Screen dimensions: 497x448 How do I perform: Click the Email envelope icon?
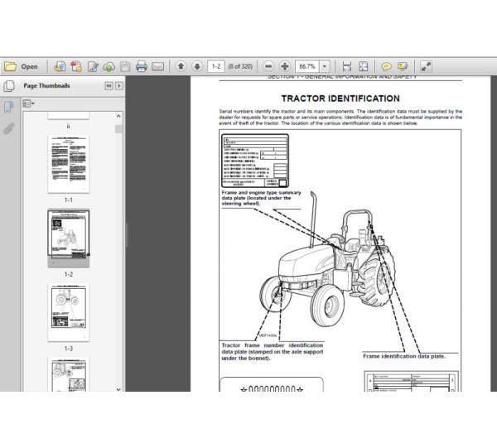coord(158,66)
